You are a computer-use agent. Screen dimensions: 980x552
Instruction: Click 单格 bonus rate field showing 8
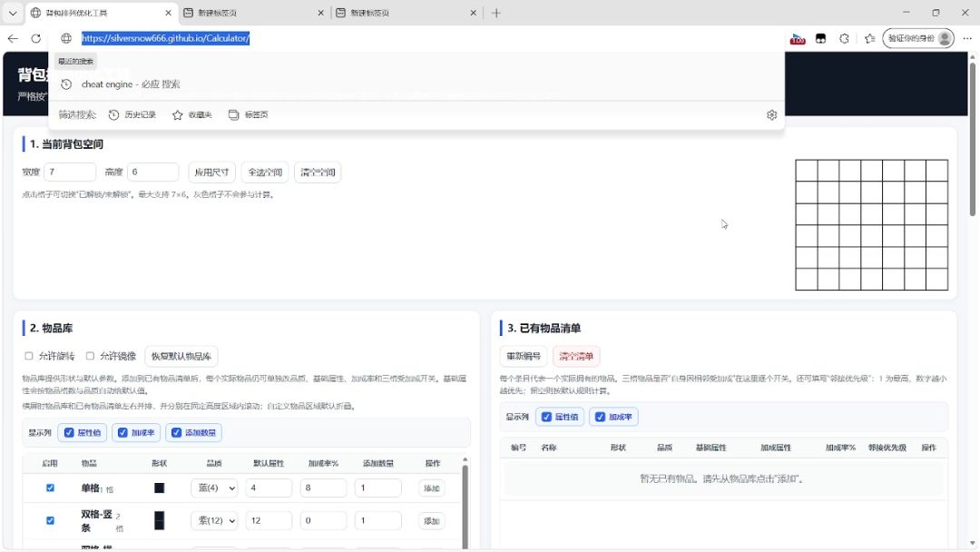pyautogui.click(x=324, y=488)
